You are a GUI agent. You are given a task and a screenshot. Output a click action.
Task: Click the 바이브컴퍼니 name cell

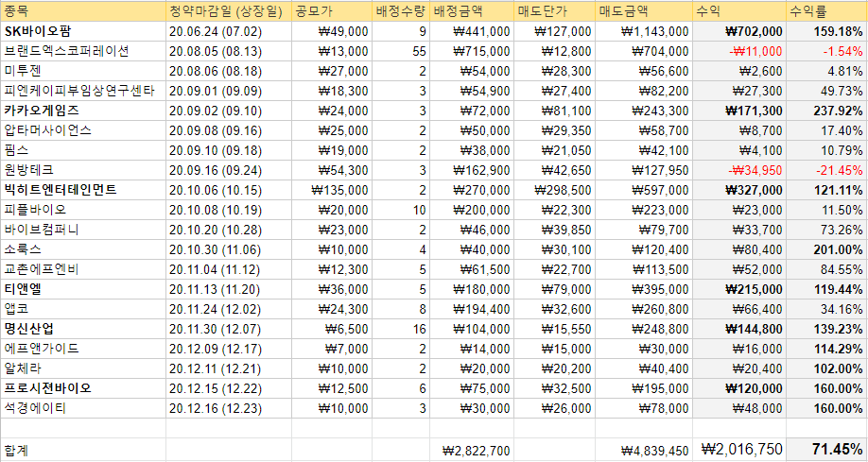[x=83, y=230]
